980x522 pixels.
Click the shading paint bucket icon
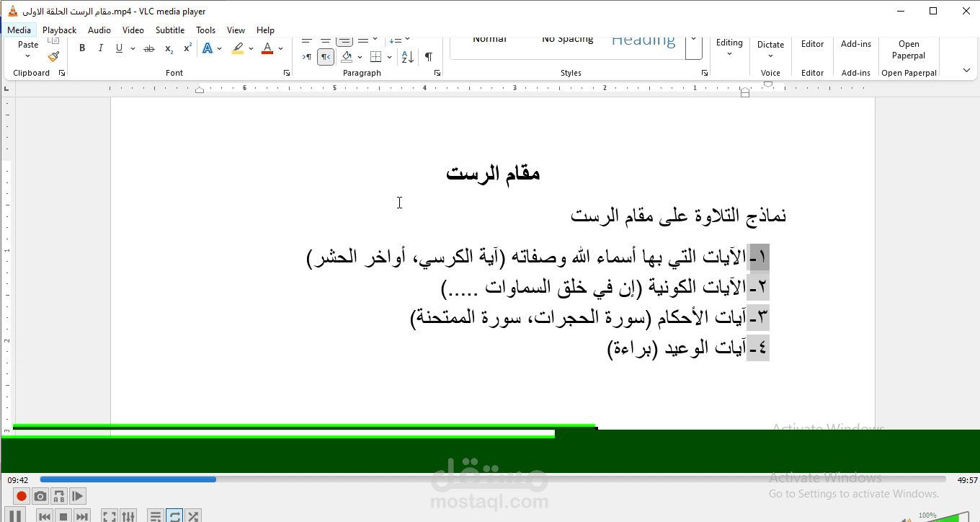point(347,57)
